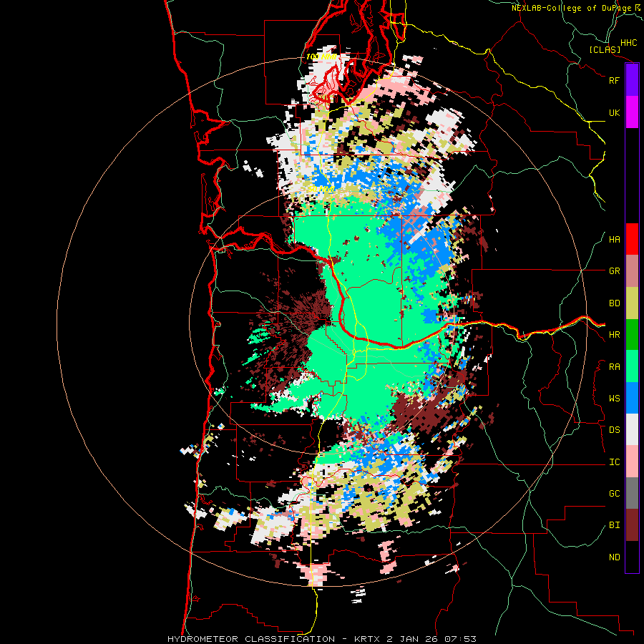The width and height of the screenshot is (644, 644).
Task: Click the 100 NMI range ring label
Action: click(321, 57)
